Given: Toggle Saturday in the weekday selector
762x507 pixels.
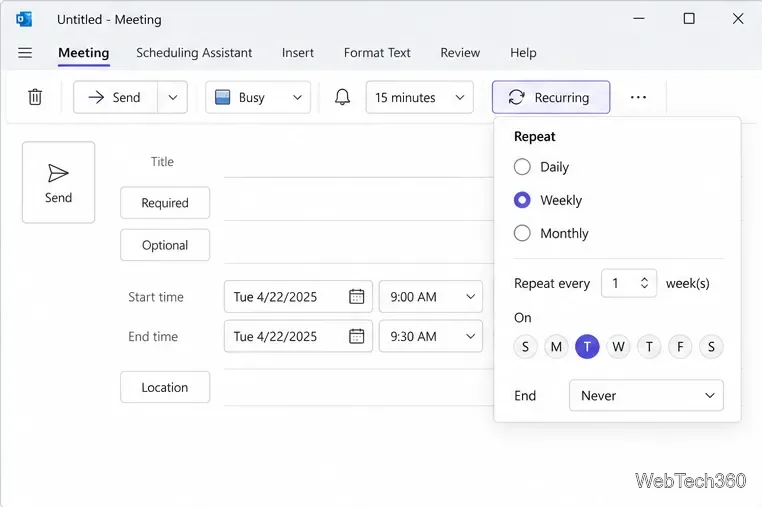Looking at the screenshot, I should (711, 347).
